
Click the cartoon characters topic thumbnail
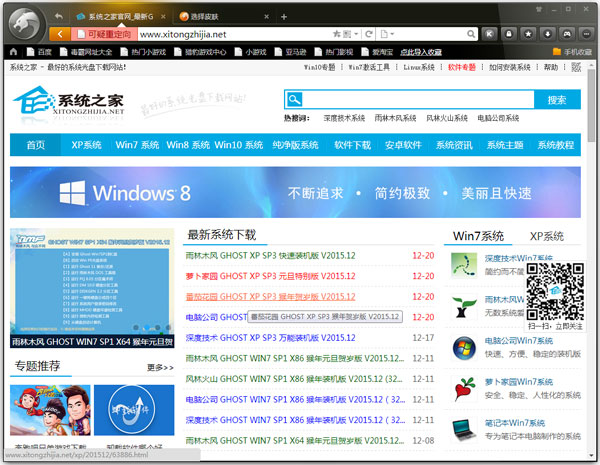[x=50, y=410]
